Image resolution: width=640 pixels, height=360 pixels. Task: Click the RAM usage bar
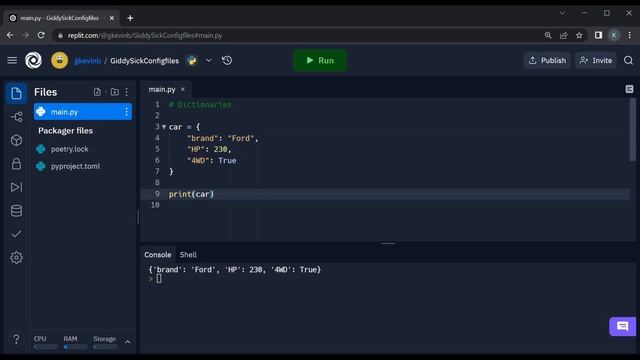(76, 347)
